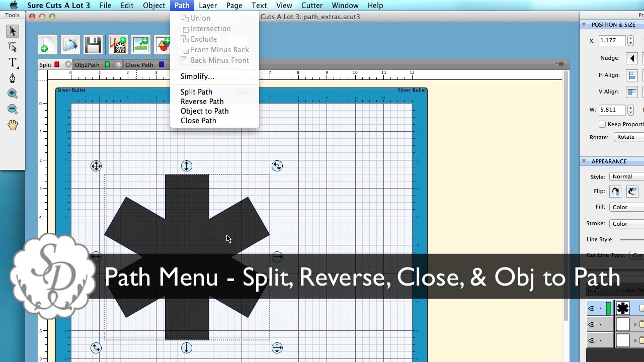Align objects horizontally to the left
The width and height of the screenshot is (644, 362).
[632, 75]
